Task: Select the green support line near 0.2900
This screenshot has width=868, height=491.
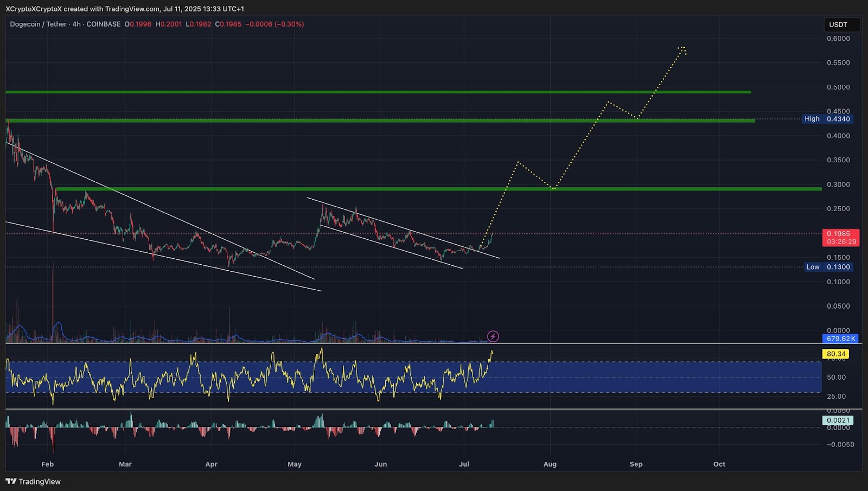Action: pyautogui.click(x=380, y=189)
